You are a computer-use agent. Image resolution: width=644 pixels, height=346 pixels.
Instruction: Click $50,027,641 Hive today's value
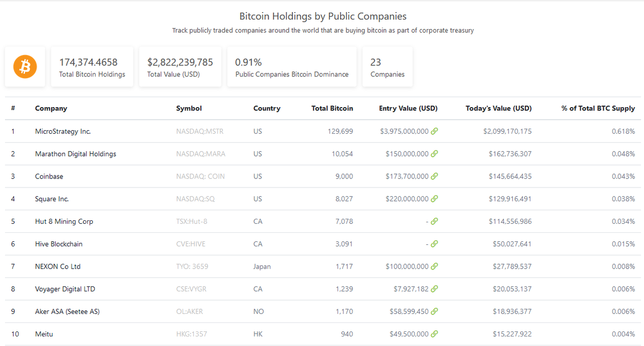[512, 244]
